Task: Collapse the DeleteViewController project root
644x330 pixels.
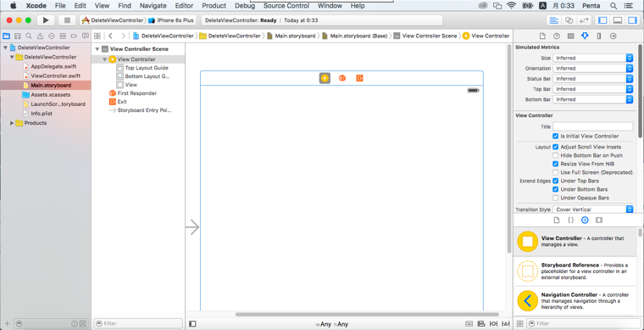Action: click(5, 48)
